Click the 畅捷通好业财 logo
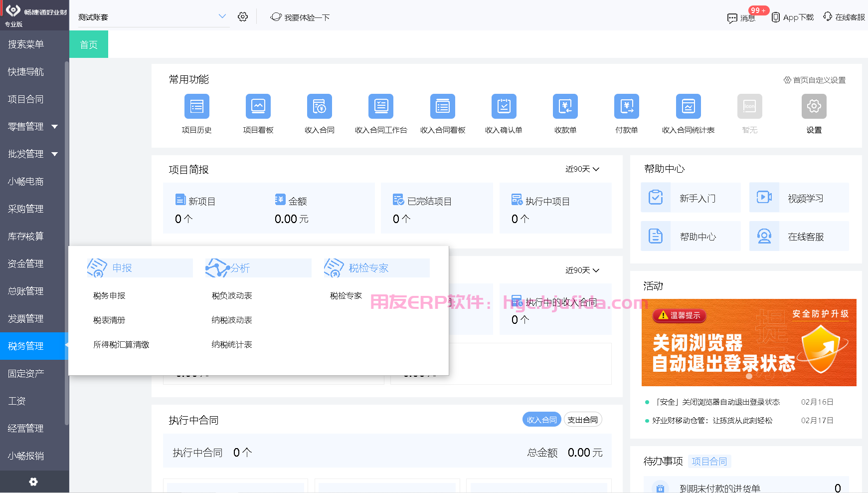Screen dimensions: 868x493 (x=35, y=12)
